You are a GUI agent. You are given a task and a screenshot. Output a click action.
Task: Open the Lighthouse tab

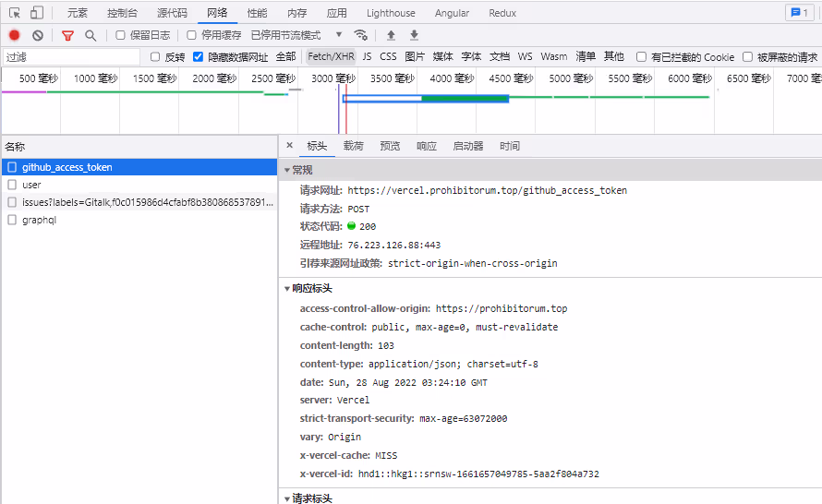(x=391, y=13)
